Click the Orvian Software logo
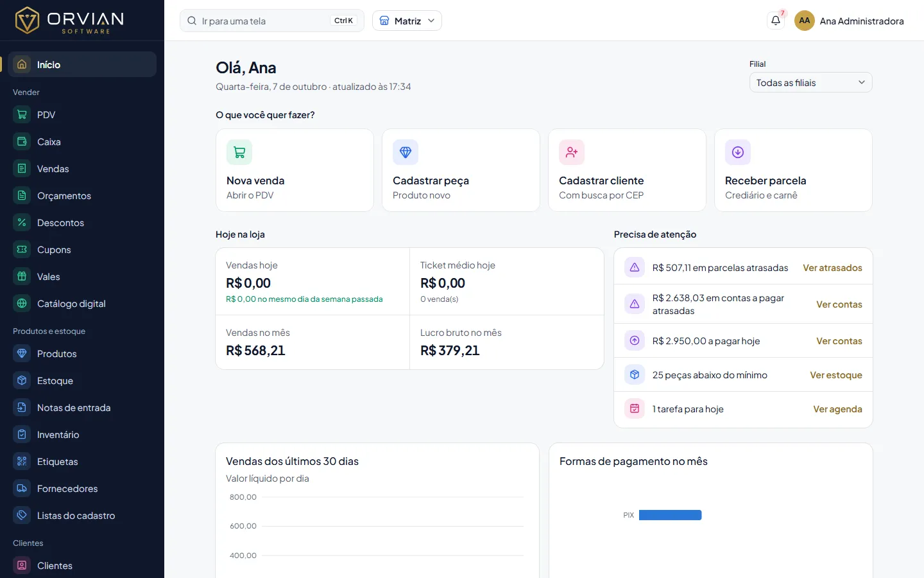 [x=69, y=21]
